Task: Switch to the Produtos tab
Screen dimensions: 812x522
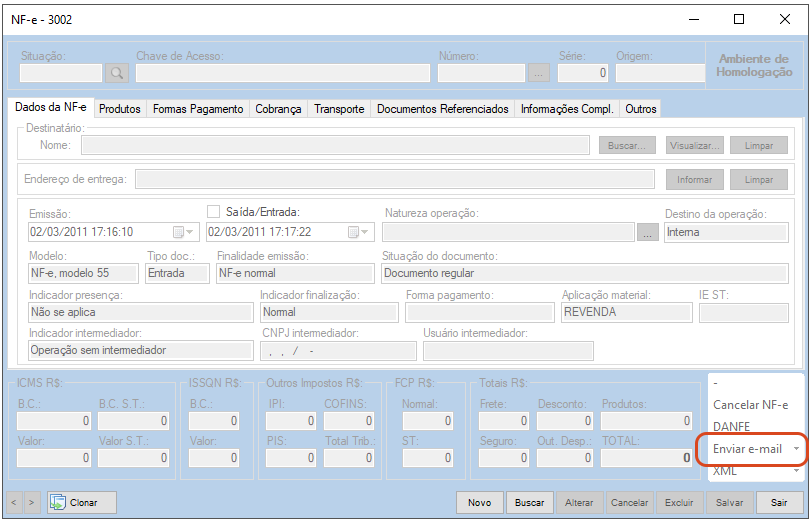Action: [120, 109]
